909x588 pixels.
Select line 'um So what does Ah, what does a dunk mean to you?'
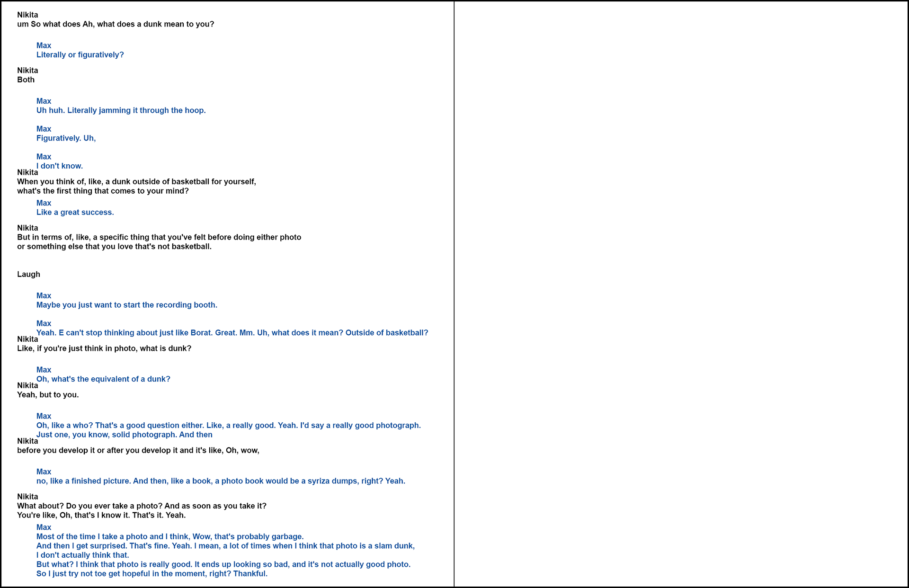click(116, 24)
